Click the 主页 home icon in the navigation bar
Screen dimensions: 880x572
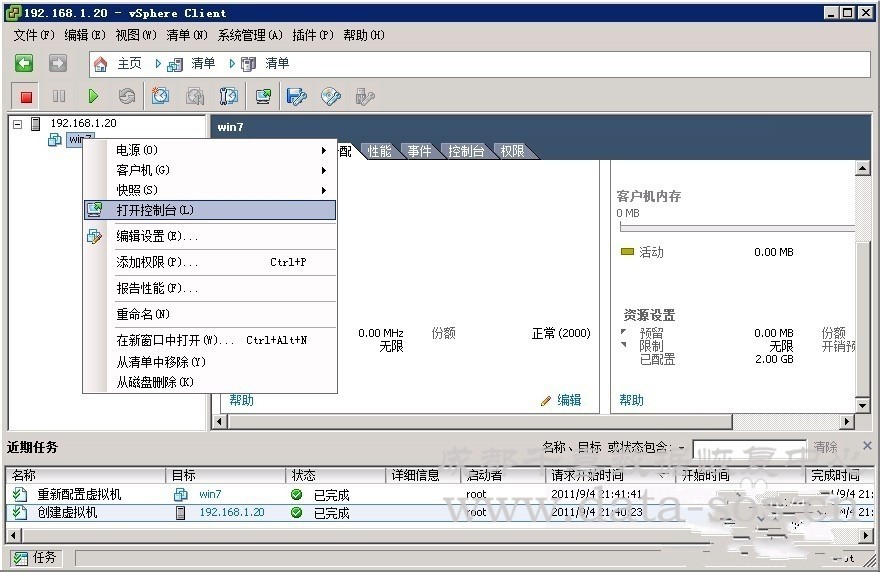pyautogui.click(x=100, y=64)
